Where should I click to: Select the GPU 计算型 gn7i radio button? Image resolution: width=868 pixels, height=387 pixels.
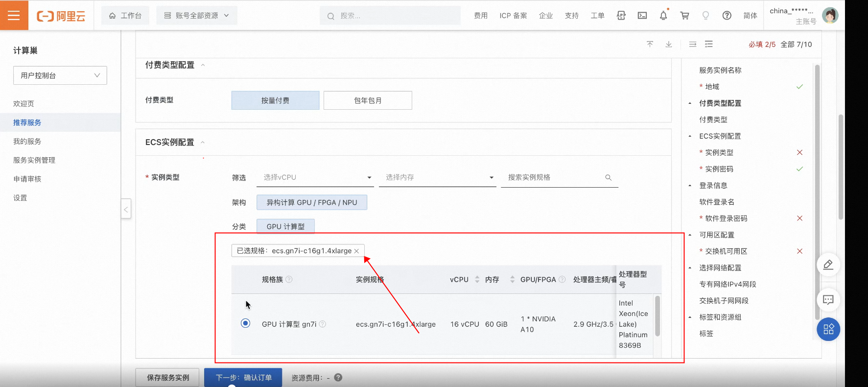pyautogui.click(x=246, y=323)
